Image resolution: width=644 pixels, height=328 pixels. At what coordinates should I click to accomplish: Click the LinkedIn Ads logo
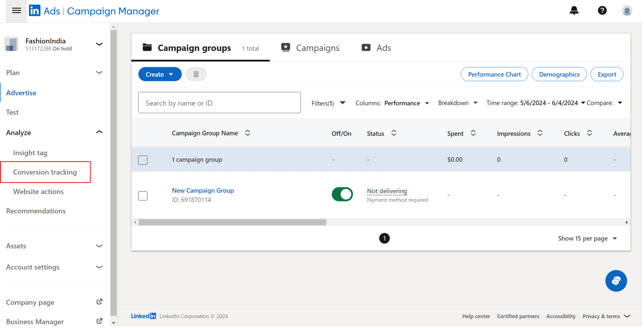tap(94, 11)
